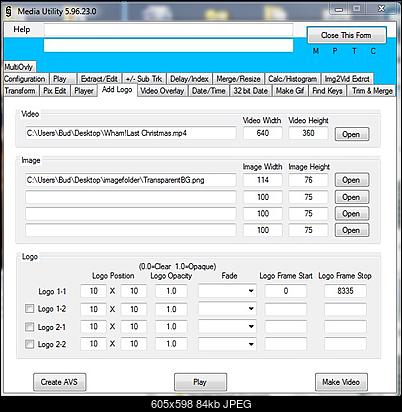
Task: Click the Logo 1-1 opacity field
Action: point(171,291)
